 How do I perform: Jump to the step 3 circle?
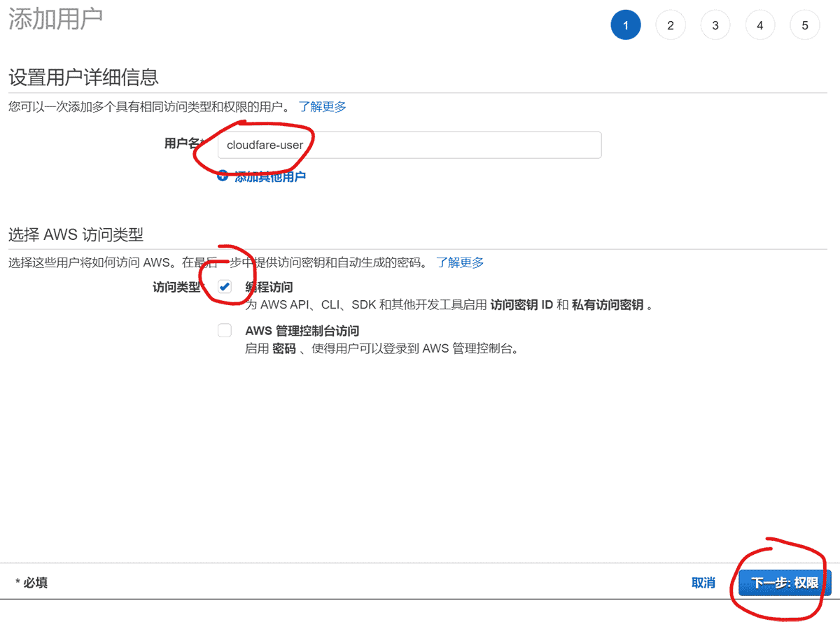point(715,24)
